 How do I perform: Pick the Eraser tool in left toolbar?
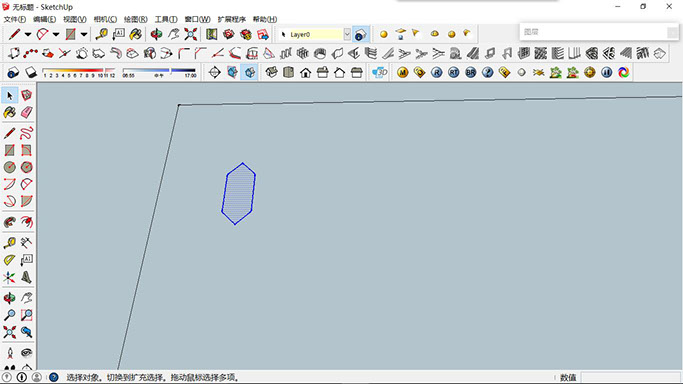click(27, 112)
